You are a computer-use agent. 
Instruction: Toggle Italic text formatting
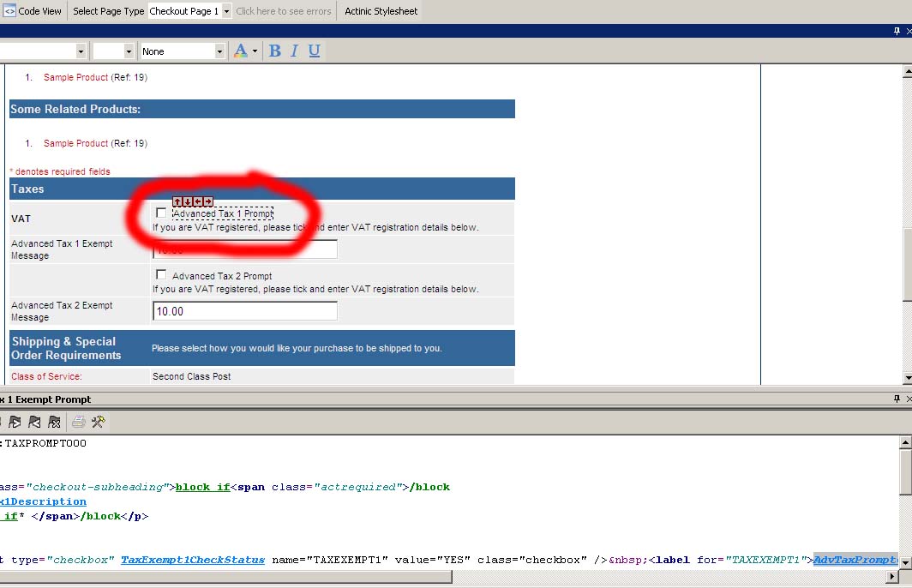(x=294, y=51)
